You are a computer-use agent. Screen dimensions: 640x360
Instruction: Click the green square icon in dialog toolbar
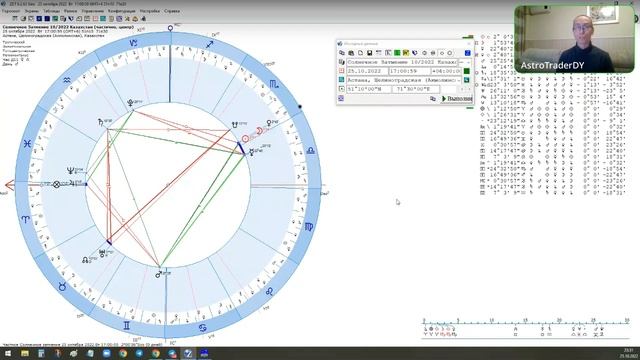click(397, 53)
